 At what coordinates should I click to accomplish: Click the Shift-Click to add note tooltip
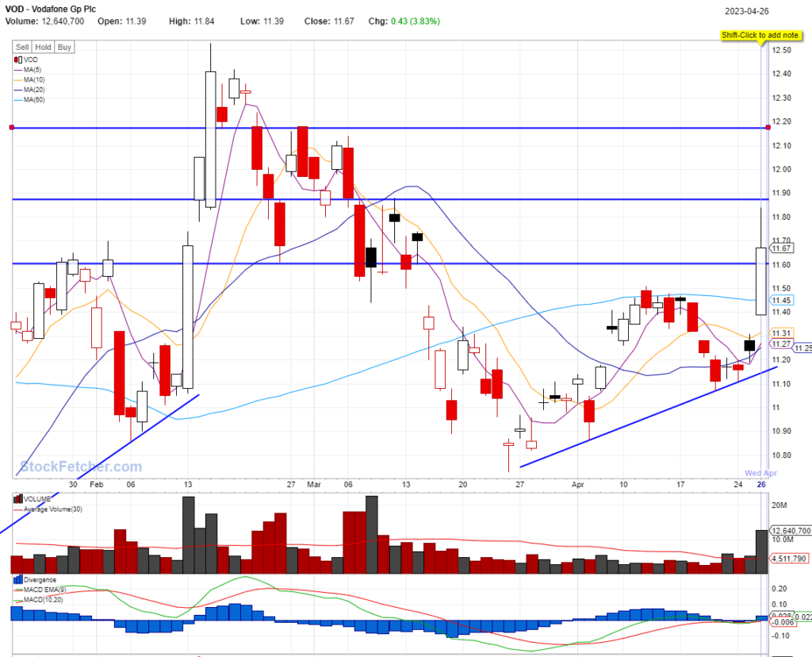pos(760,35)
